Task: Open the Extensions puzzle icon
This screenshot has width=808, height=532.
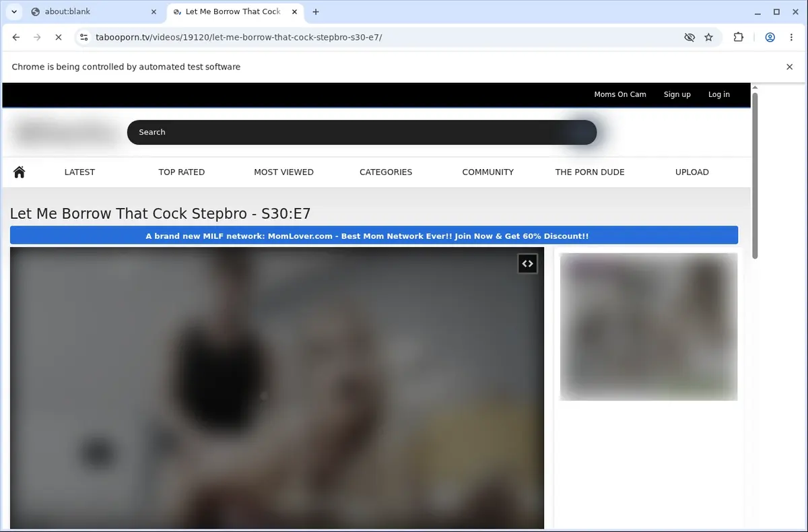Action: (x=739, y=38)
